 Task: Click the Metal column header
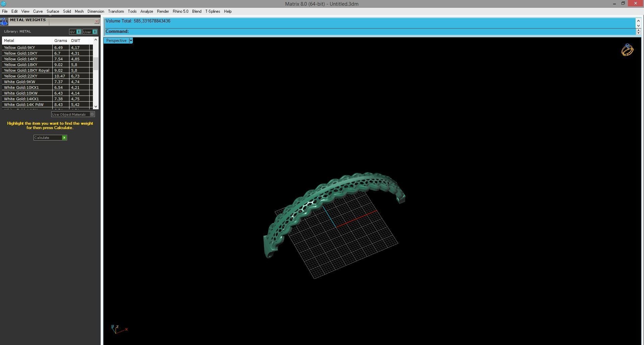click(x=27, y=41)
